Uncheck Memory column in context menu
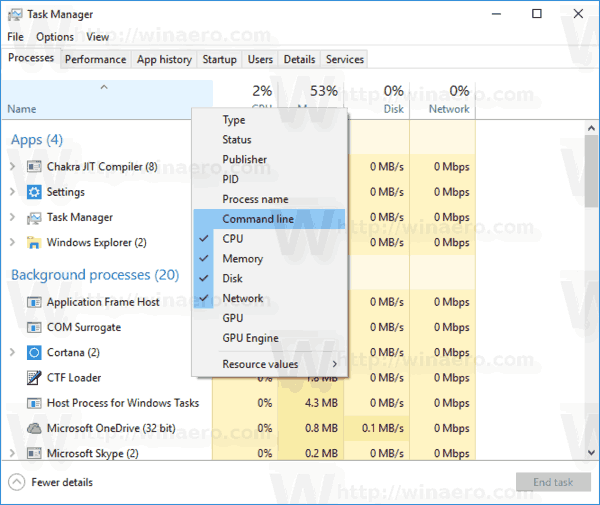This screenshot has height=505, width=600. [x=270, y=259]
